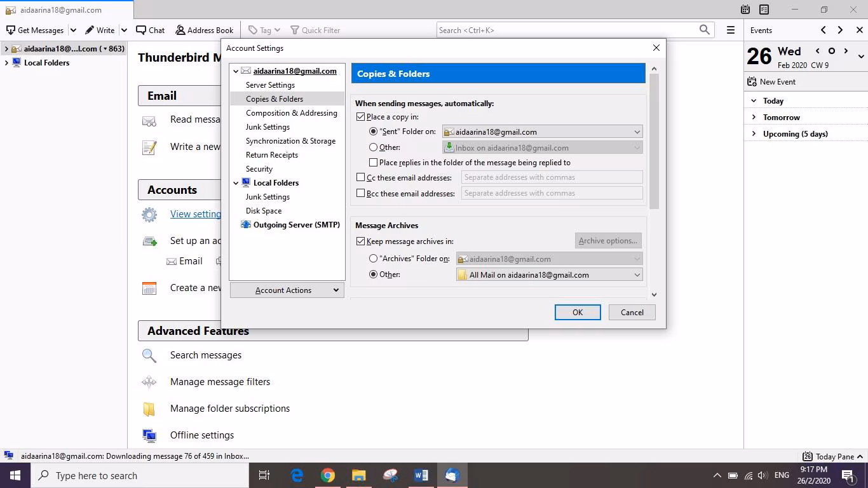Click the Write message button
868x488 pixels.
100,30
